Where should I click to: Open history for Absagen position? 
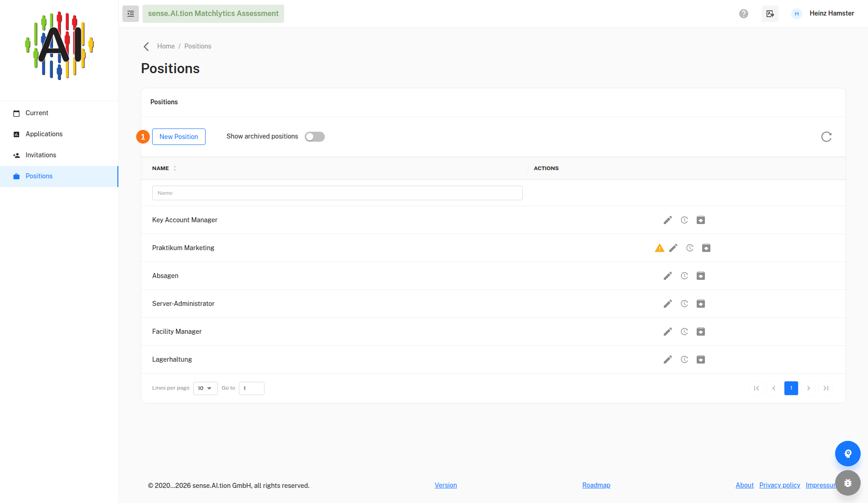(684, 276)
